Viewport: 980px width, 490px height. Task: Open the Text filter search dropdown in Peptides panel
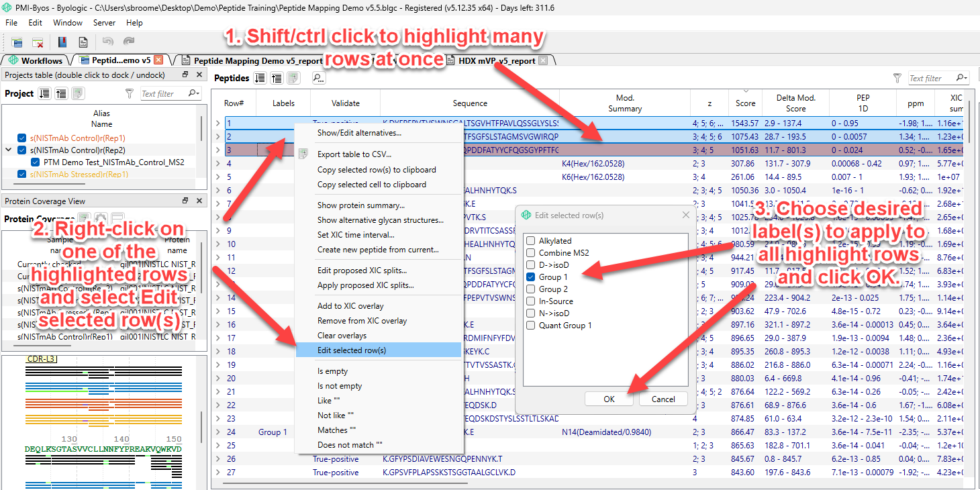point(961,79)
